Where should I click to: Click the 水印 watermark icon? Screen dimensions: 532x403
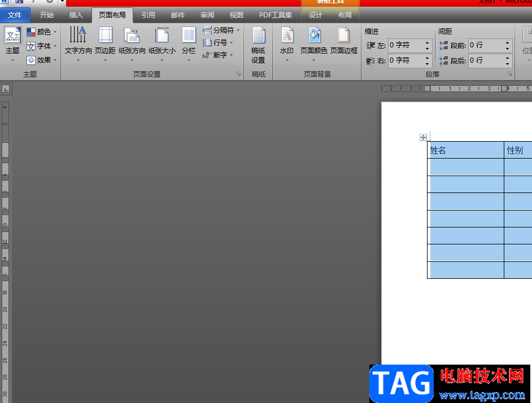[x=287, y=36]
